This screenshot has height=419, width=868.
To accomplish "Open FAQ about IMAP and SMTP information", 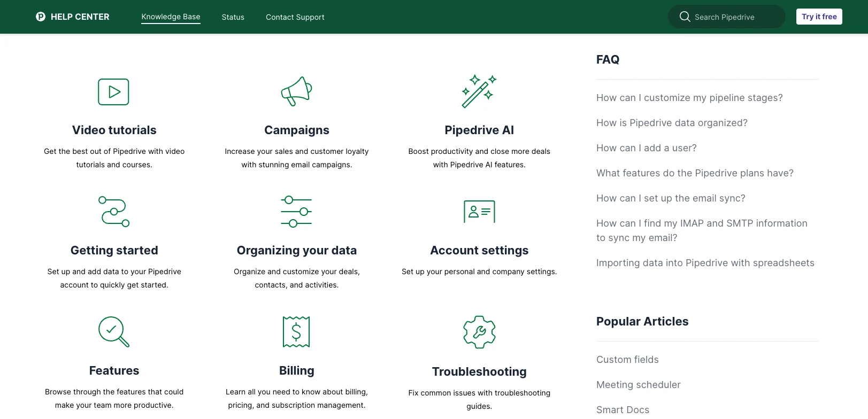I will click(x=702, y=230).
